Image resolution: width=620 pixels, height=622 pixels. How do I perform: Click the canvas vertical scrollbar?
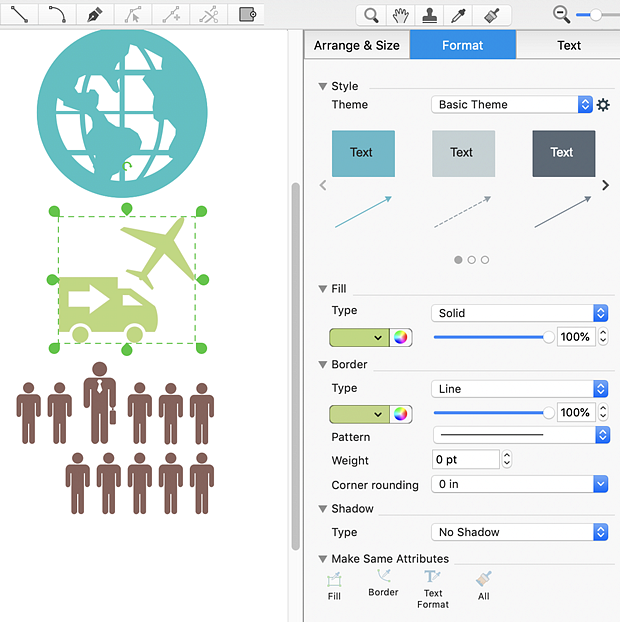pos(295,366)
